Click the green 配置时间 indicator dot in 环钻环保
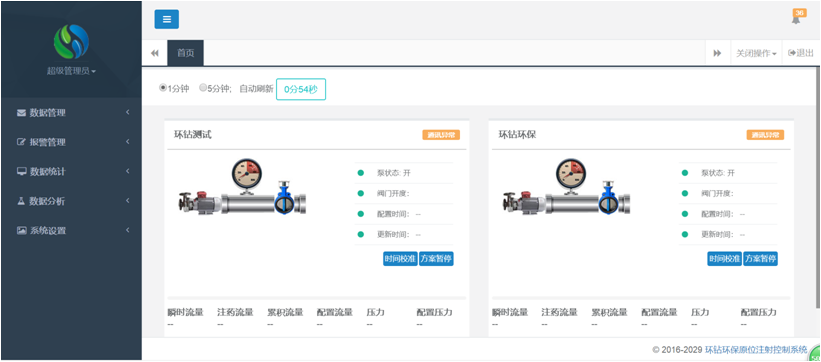This screenshot has width=821, height=362. [685, 214]
